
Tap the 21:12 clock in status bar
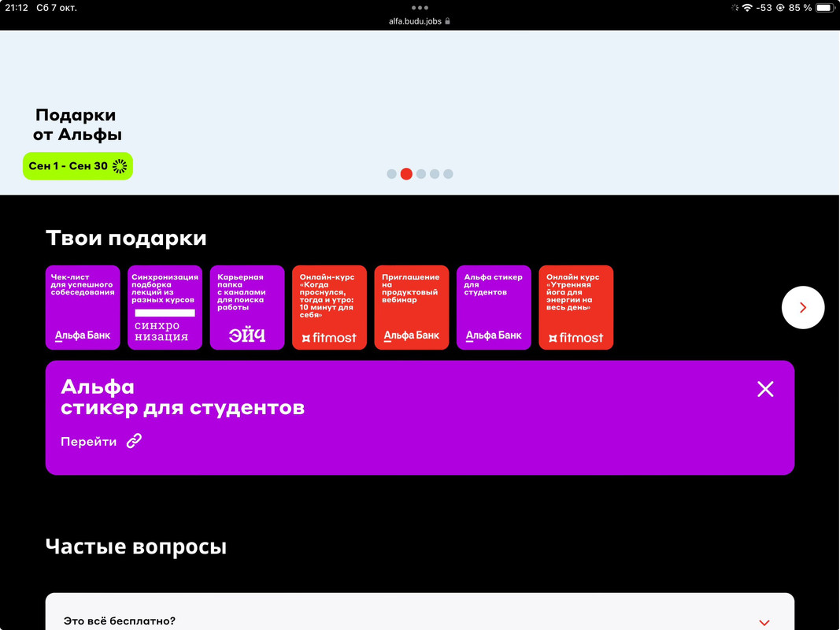(16, 8)
